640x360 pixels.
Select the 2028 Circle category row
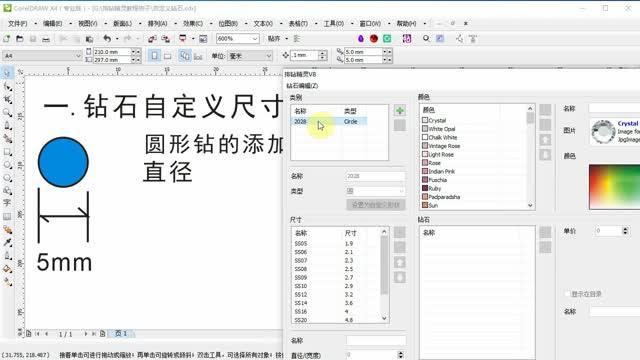330,121
